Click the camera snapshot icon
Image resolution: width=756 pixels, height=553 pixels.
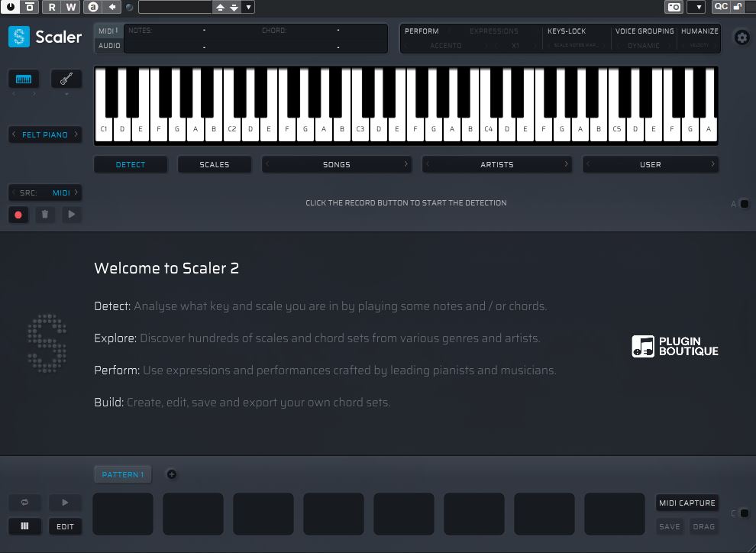tap(674, 7)
